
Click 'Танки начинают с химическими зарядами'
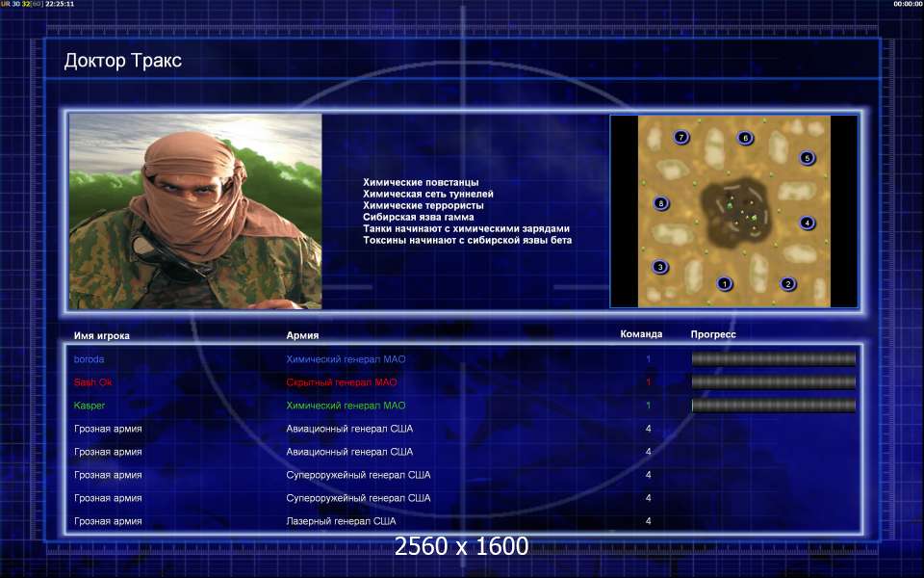466,228
